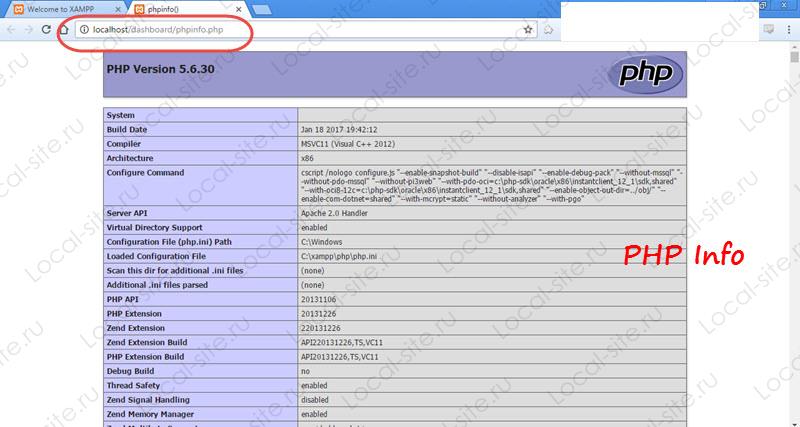
Task: Click the System row label
Action: coord(120,115)
